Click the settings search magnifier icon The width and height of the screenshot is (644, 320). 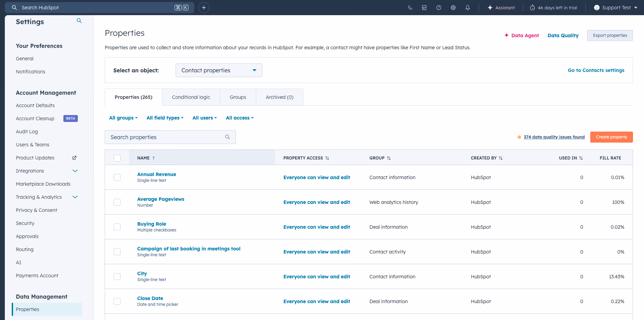click(79, 21)
